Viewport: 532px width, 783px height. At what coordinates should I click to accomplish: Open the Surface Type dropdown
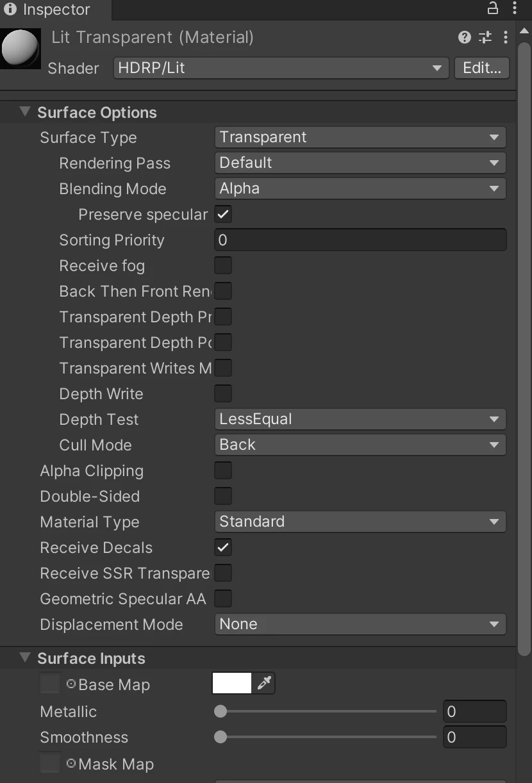point(360,137)
